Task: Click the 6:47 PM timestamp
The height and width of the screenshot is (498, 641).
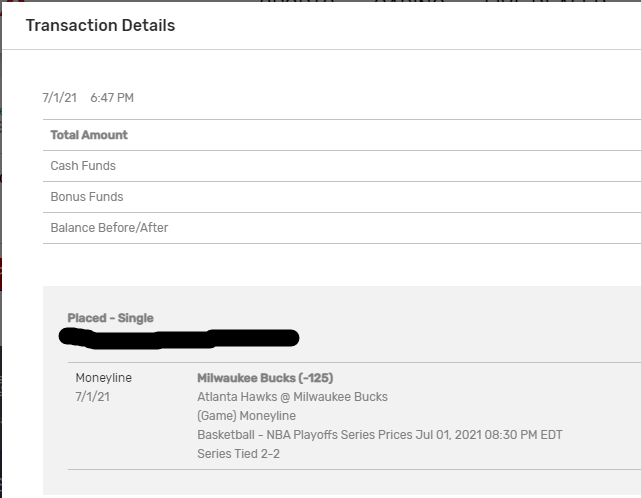Action: coord(111,98)
